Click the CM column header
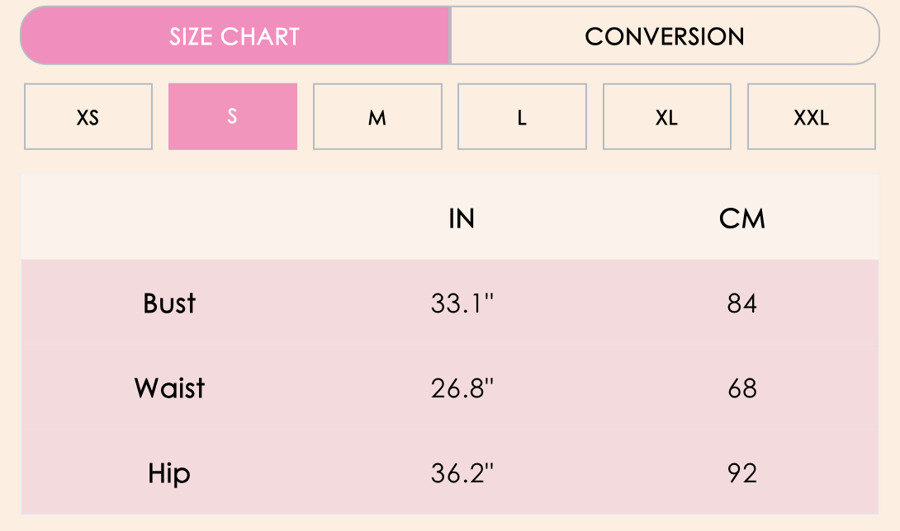This screenshot has height=531, width=900. pyautogui.click(x=742, y=219)
